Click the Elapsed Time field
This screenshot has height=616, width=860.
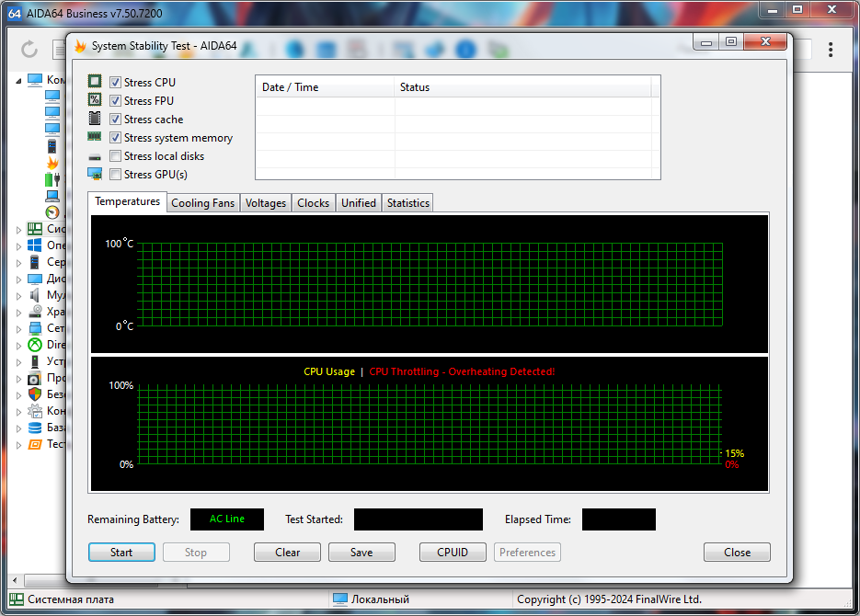click(619, 519)
